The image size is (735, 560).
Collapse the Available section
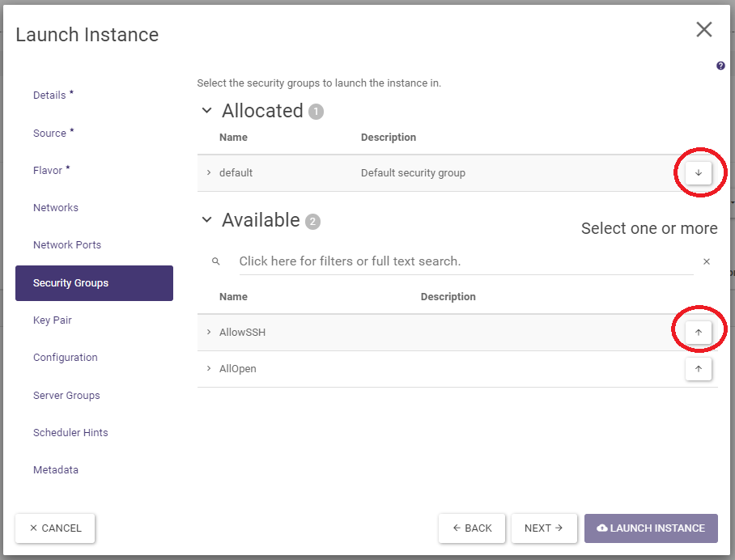tap(206, 220)
